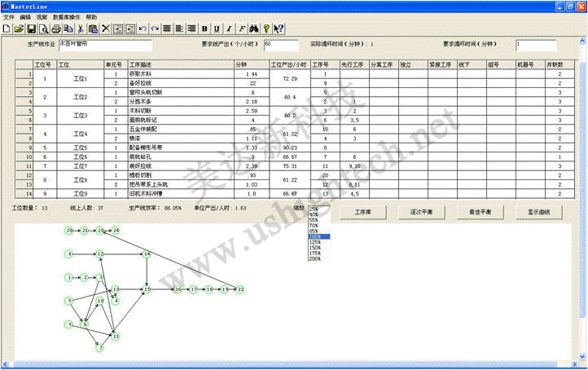Click the 显示曲线 button
The height and width of the screenshot is (370, 588).
pos(539,212)
